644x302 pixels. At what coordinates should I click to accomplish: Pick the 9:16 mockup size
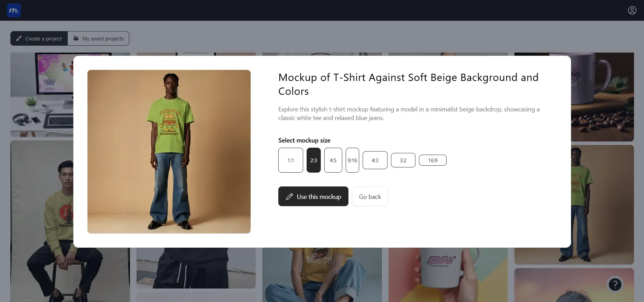pos(352,160)
